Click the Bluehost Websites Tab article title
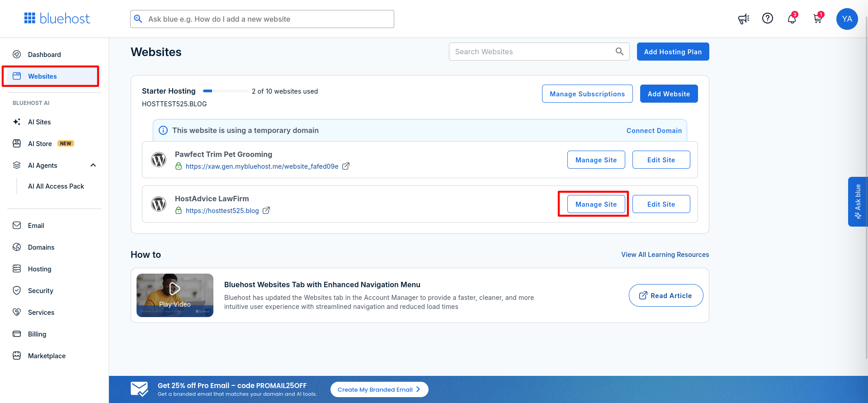 tap(322, 284)
